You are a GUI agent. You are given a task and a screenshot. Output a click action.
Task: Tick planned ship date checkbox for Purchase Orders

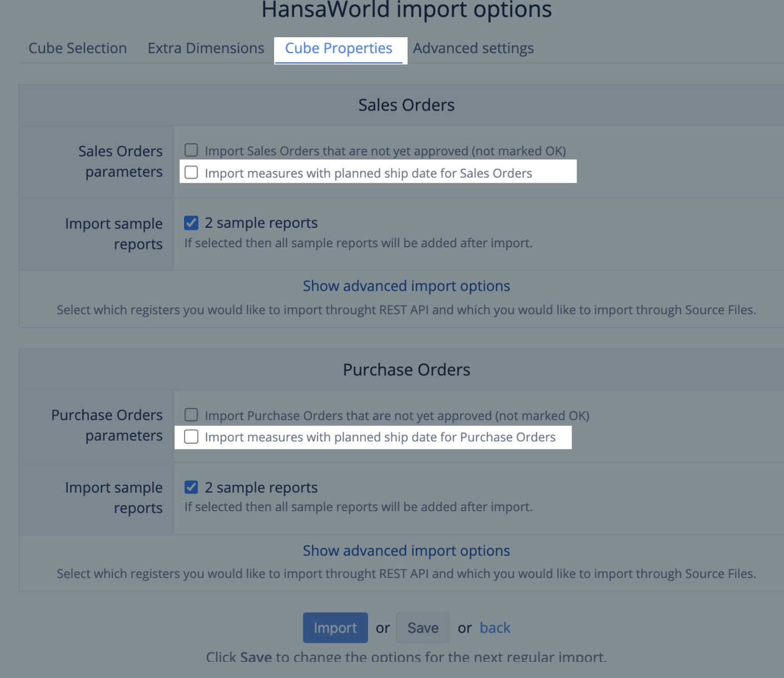[191, 437]
